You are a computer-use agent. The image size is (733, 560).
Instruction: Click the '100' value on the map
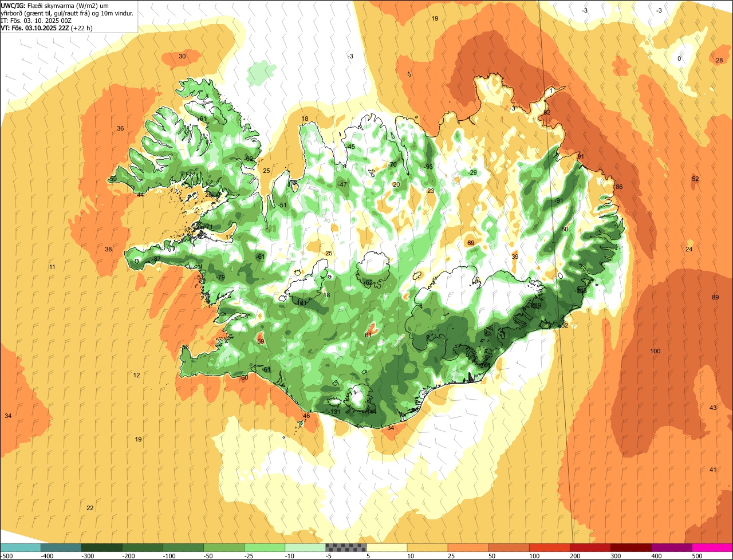[x=655, y=351]
